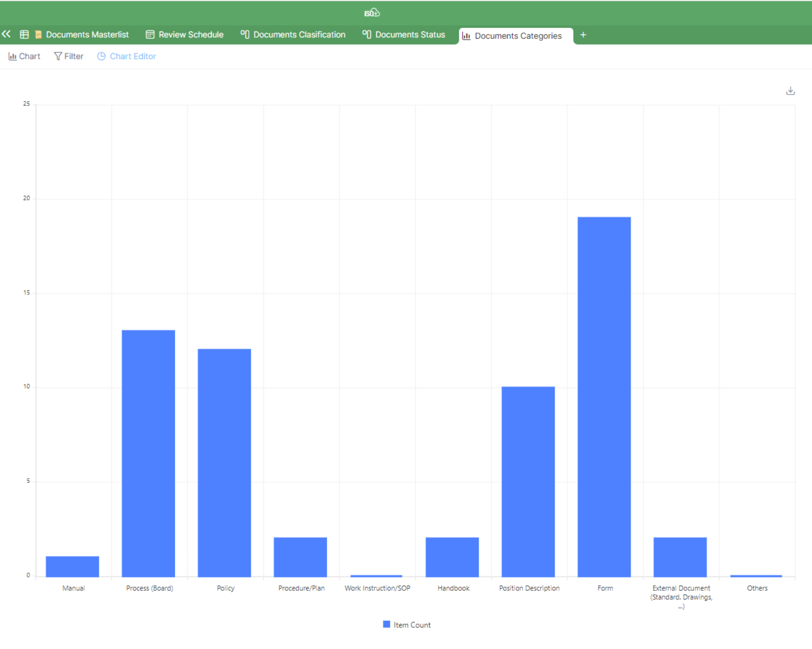Click the kanban icon on Documents Status
Image resolution: width=812 pixels, height=649 pixels.
pos(367,35)
